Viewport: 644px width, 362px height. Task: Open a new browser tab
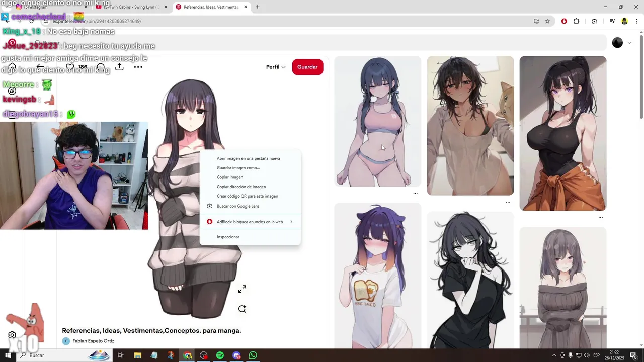[x=258, y=7]
